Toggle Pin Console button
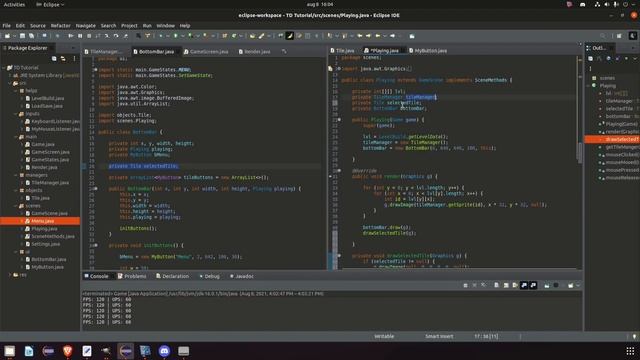The image size is (640, 360). (547, 285)
